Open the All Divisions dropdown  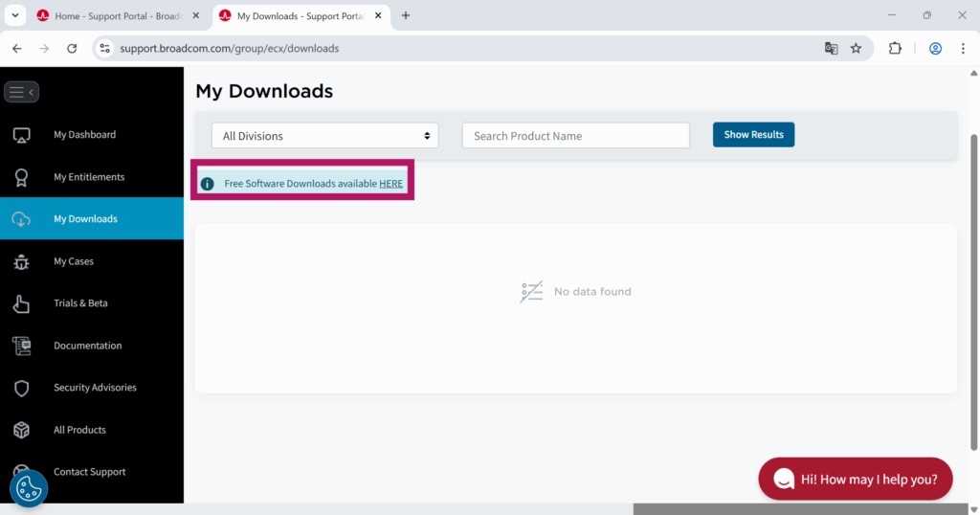pos(324,136)
